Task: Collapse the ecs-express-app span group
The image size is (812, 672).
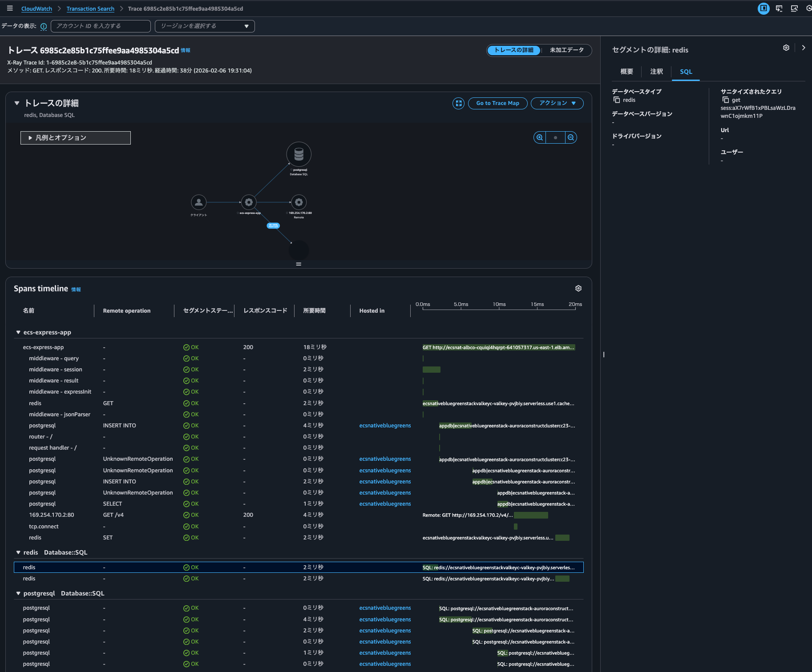Action: click(18, 332)
